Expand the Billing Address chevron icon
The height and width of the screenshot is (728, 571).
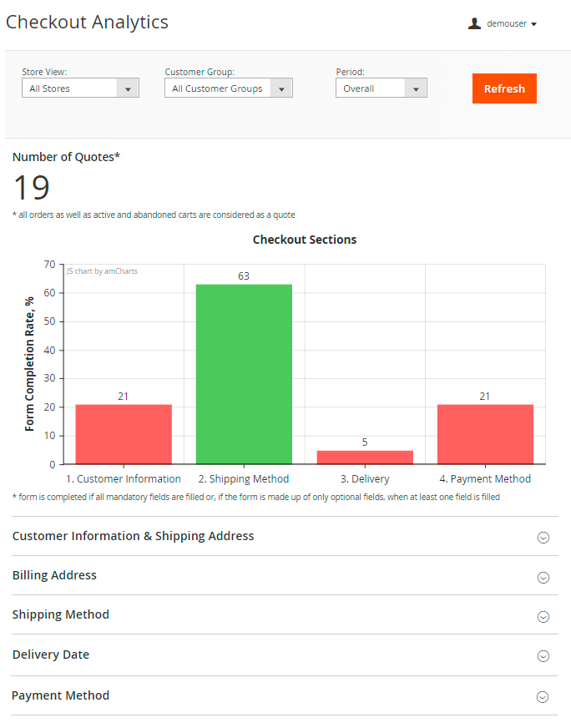(x=543, y=577)
